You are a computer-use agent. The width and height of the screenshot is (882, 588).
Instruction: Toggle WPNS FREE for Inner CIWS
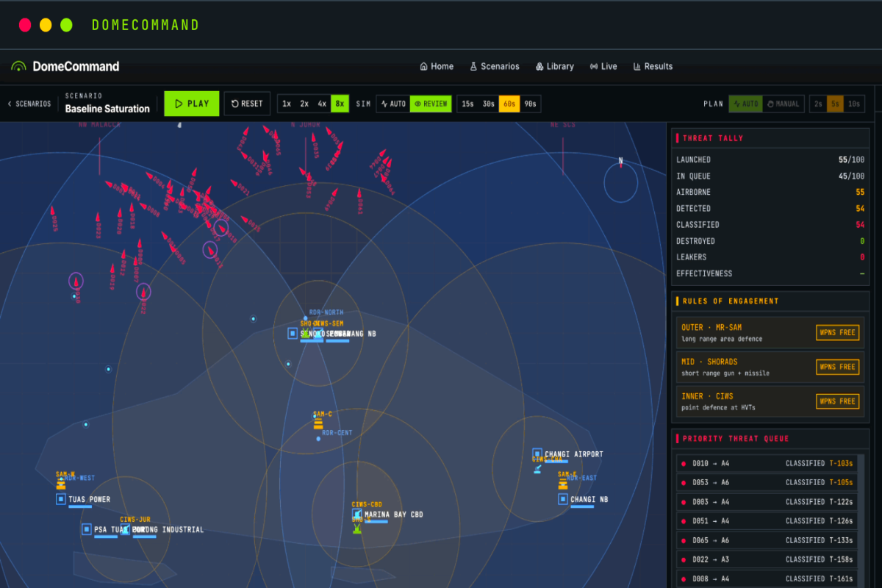click(x=837, y=401)
